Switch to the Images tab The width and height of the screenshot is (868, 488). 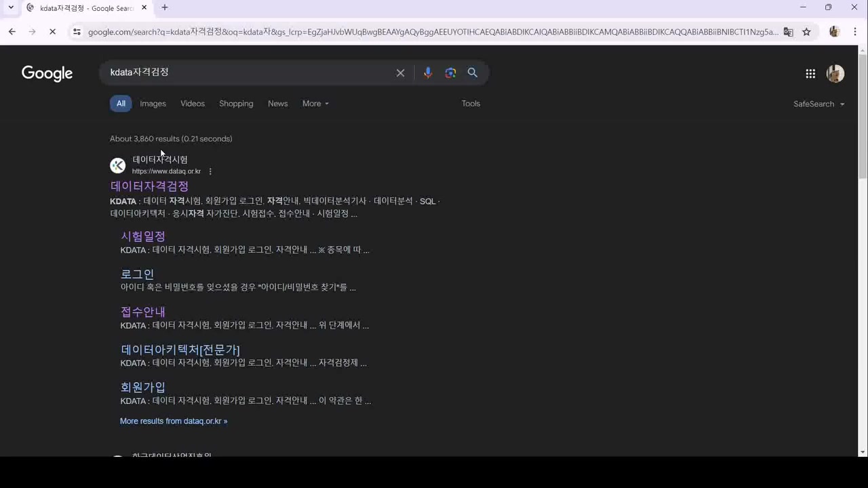click(153, 103)
